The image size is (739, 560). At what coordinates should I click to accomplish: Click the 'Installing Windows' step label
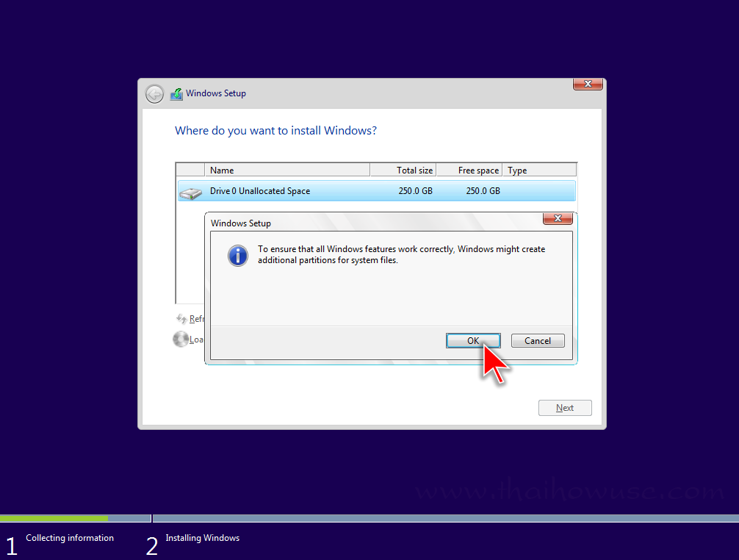(x=203, y=538)
